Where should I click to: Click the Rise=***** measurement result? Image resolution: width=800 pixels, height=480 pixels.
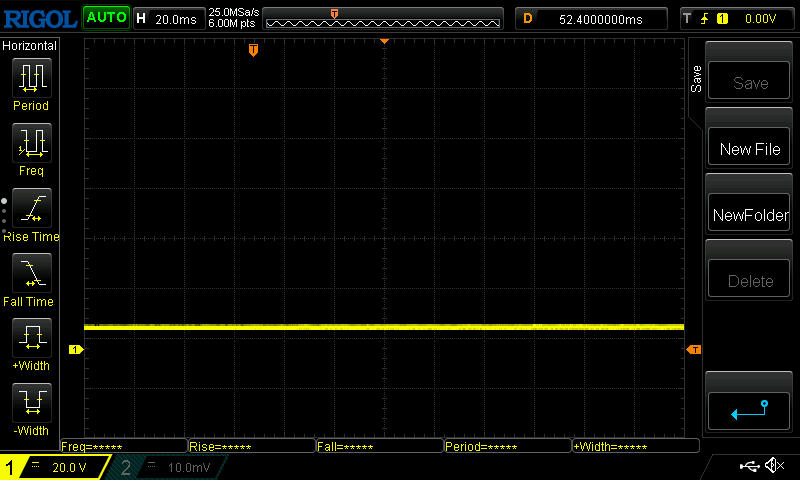tap(252, 446)
